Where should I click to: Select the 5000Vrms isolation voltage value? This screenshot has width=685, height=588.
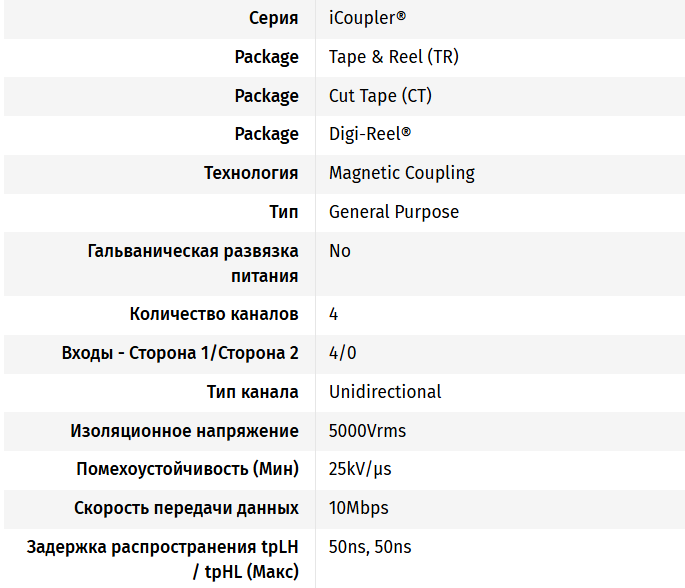coord(367,431)
